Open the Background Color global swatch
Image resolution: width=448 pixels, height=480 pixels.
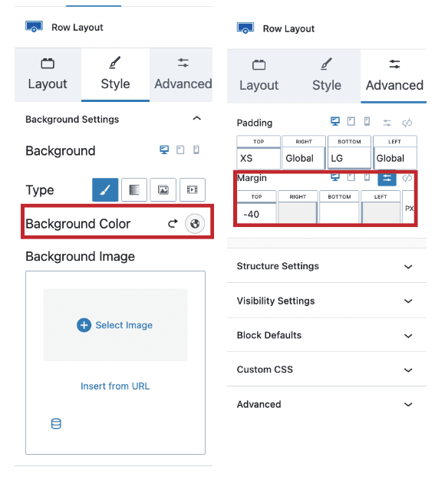pyautogui.click(x=195, y=224)
